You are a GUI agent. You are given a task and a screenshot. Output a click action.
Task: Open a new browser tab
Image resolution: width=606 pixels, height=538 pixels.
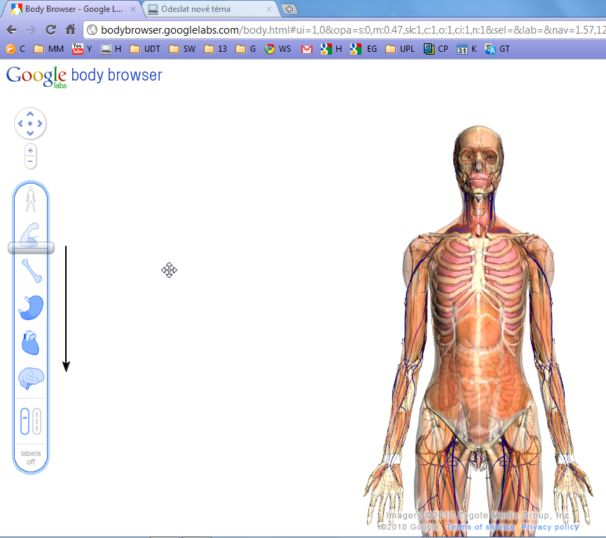(289, 9)
